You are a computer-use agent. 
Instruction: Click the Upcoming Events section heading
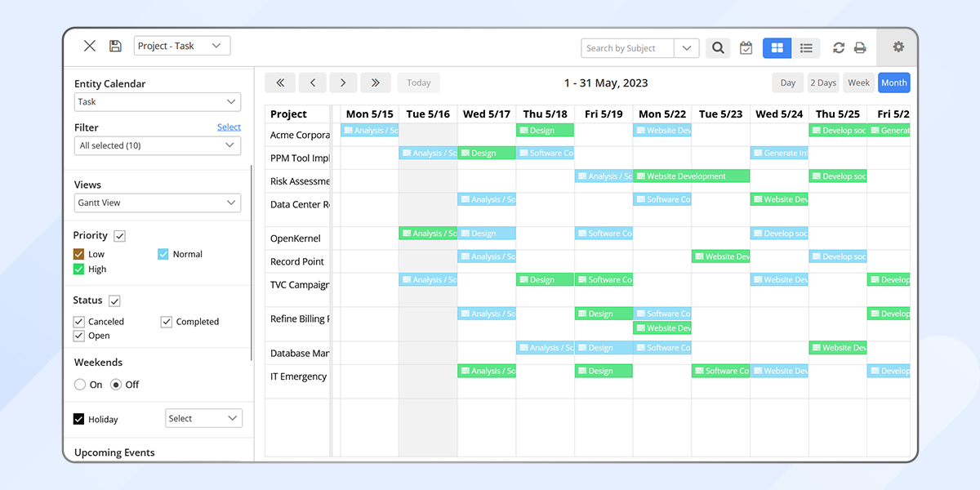[114, 452]
